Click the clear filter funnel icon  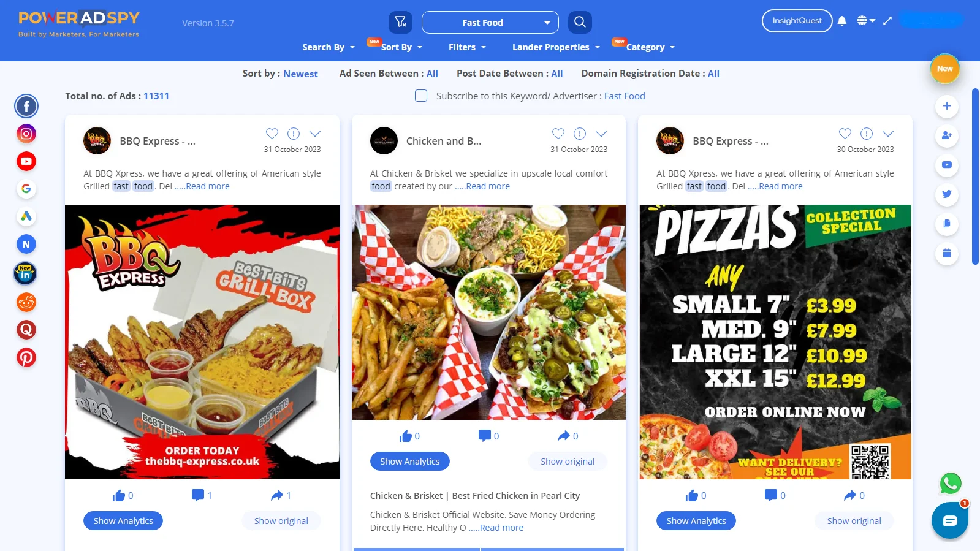(x=401, y=23)
